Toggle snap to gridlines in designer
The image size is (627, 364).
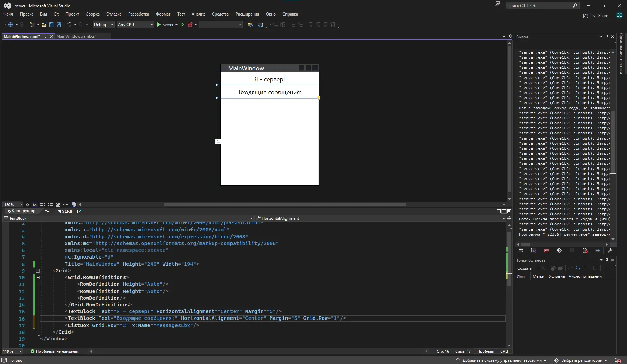[x=50, y=205]
